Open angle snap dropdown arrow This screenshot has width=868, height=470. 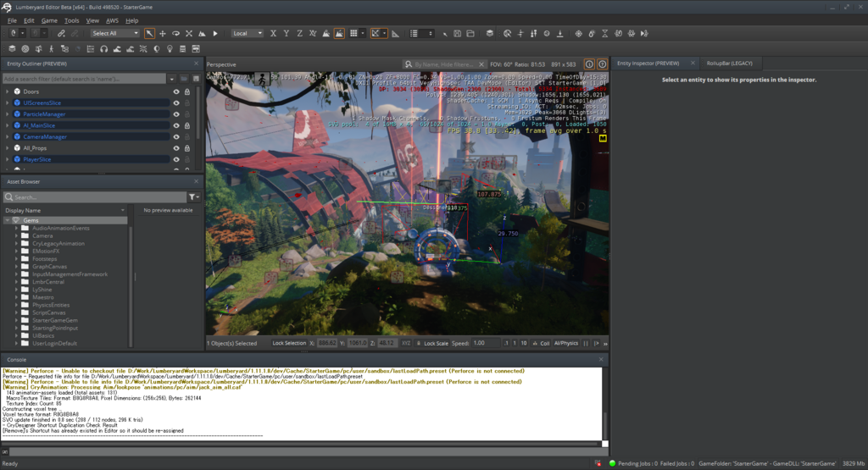[384, 33]
